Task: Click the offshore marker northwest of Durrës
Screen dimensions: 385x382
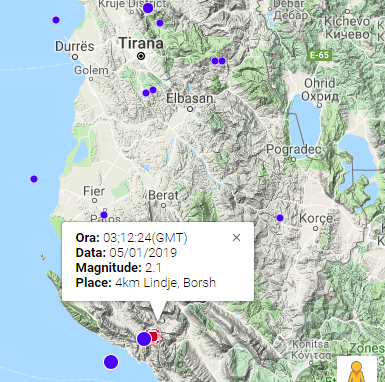Action: (56, 20)
